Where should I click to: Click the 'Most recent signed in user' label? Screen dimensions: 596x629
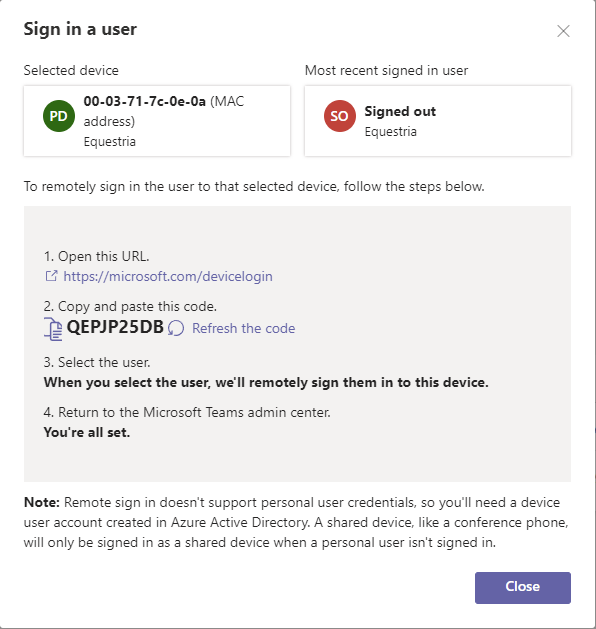pyautogui.click(x=386, y=70)
